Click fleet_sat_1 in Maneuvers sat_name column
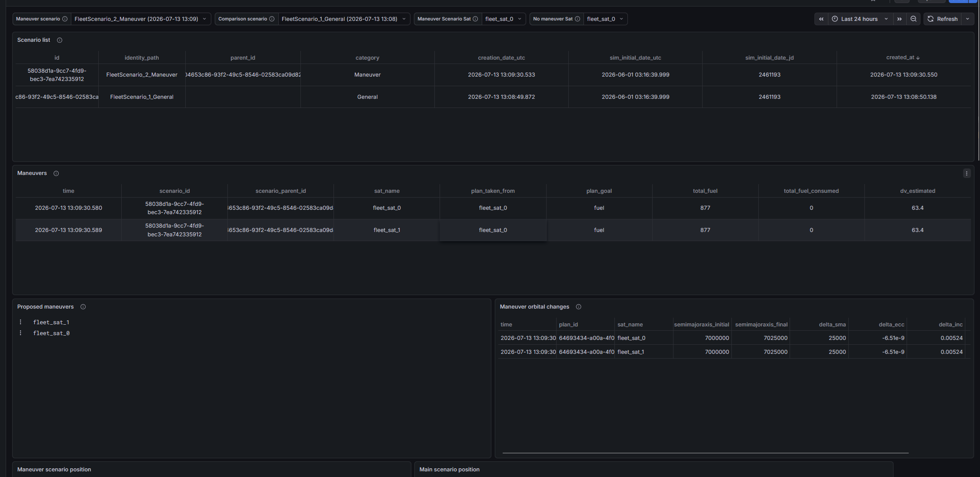 coord(387,230)
